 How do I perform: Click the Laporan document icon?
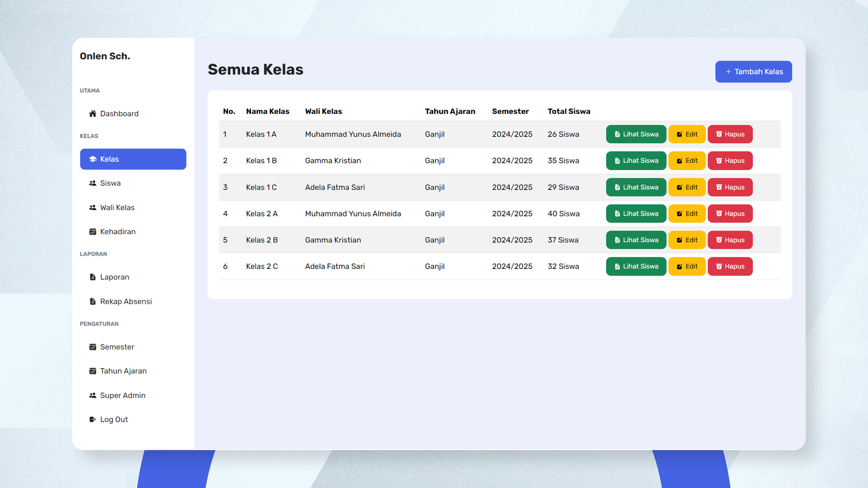pyautogui.click(x=93, y=277)
